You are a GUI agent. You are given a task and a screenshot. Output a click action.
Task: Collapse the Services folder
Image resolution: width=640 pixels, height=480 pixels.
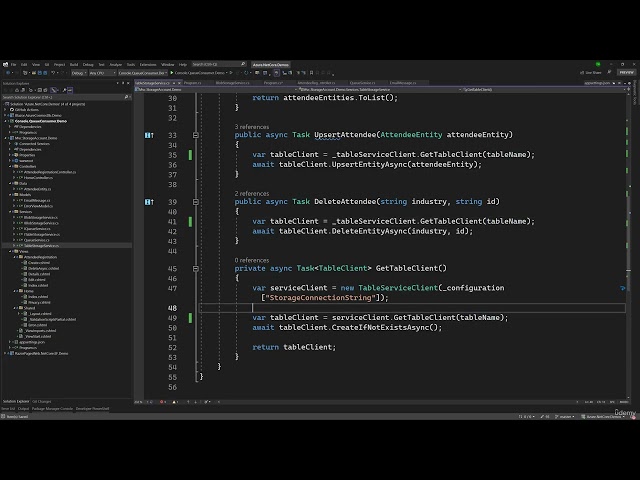click(10, 211)
